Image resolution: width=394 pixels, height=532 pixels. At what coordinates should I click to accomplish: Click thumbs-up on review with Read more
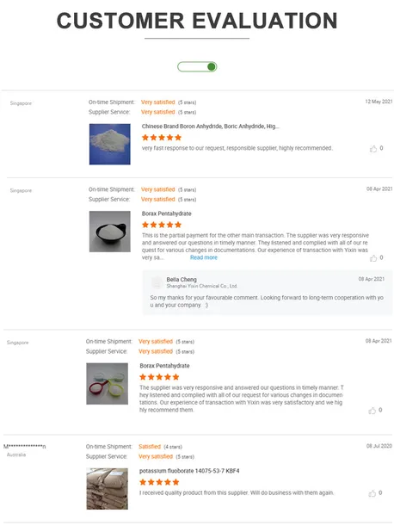373,258
